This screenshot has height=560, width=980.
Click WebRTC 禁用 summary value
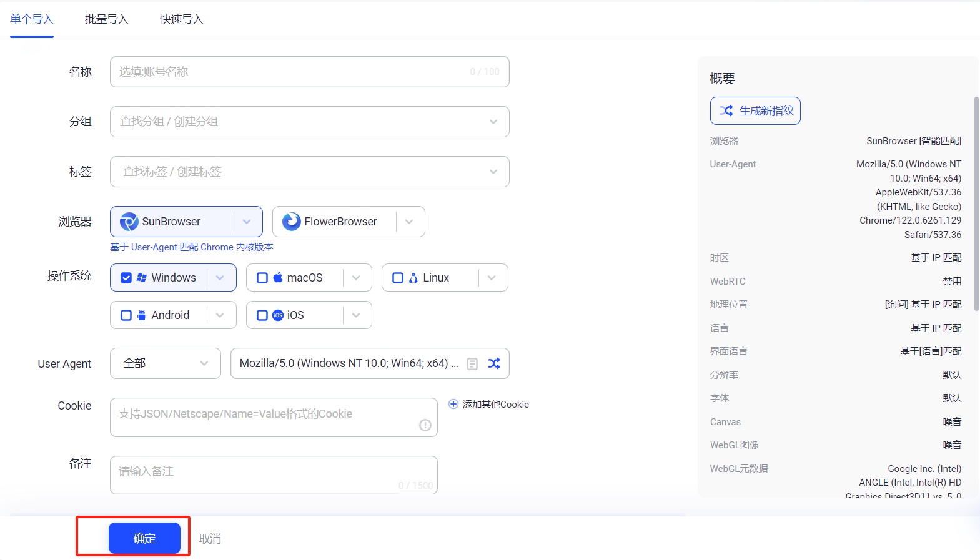(952, 282)
